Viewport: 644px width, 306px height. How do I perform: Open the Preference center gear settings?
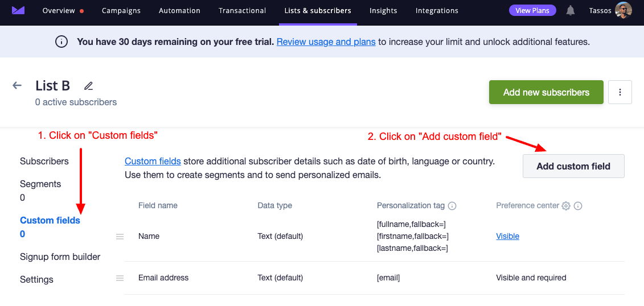[566, 205]
